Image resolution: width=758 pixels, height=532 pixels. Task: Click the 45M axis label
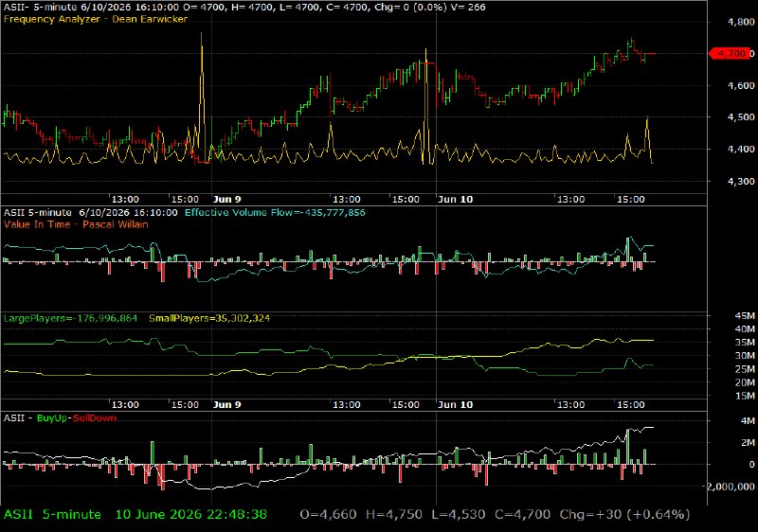745,316
